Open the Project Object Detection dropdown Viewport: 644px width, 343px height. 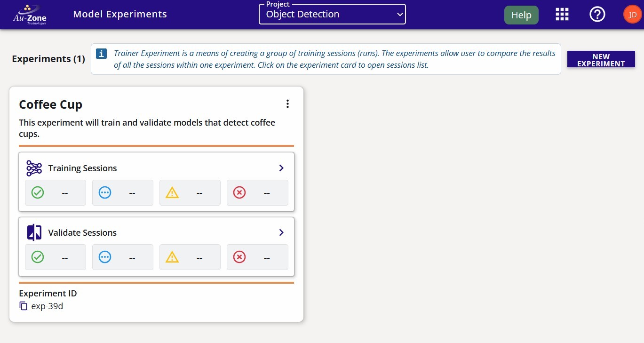(x=332, y=15)
